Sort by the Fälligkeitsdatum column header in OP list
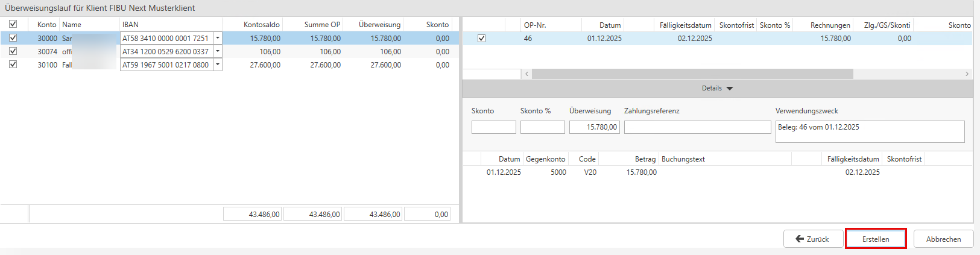This screenshot has width=980, height=255. coord(685,25)
